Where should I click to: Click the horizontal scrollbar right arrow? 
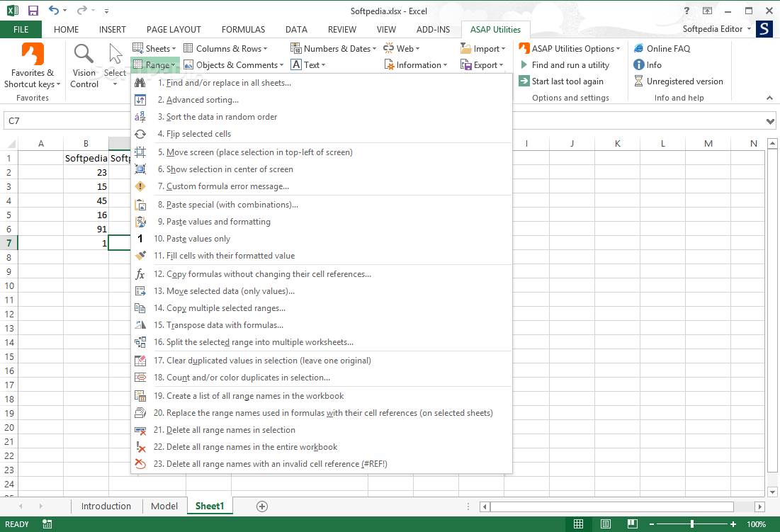(x=759, y=506)
